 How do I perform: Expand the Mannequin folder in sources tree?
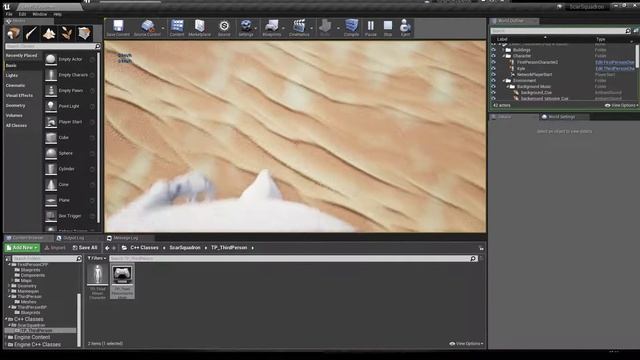pyautogui.click(x=9, y=291)
